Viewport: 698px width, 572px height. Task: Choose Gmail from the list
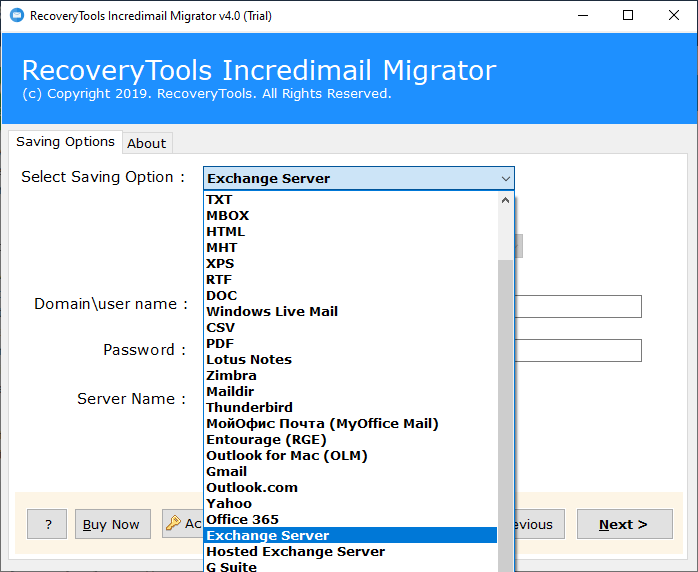[350, 472]
